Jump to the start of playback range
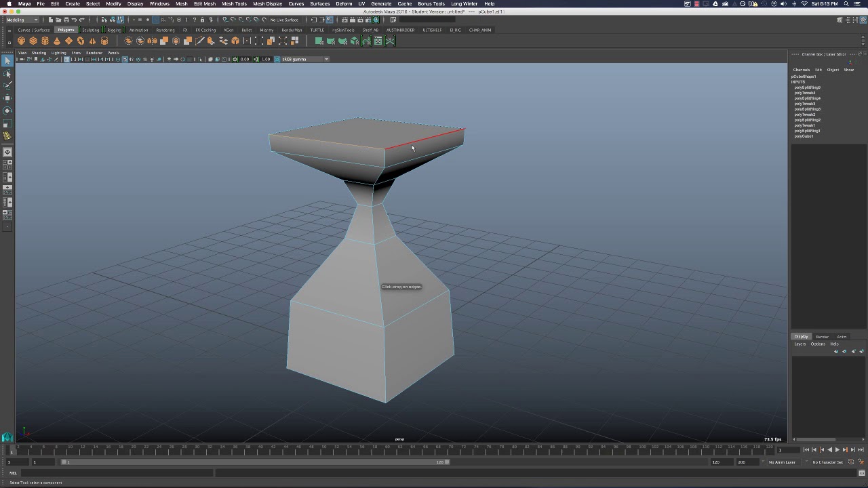868x488 pixels. point(806,450)
